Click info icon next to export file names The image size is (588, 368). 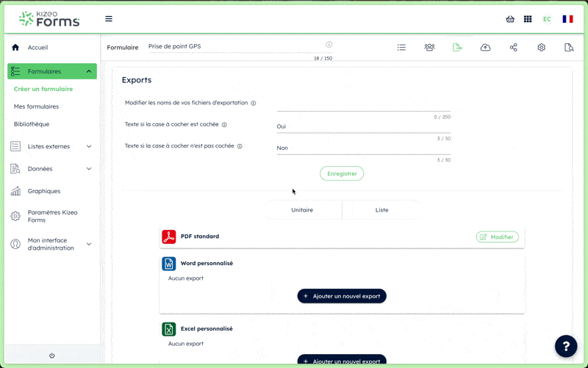point(254,103)
